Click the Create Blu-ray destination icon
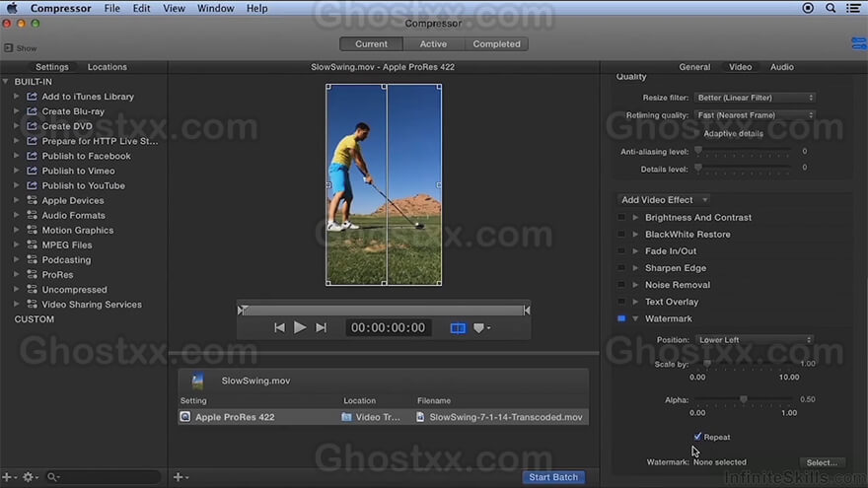Viewport: 868px width, 488px height. pyautogui.click(x=33, y=111)
